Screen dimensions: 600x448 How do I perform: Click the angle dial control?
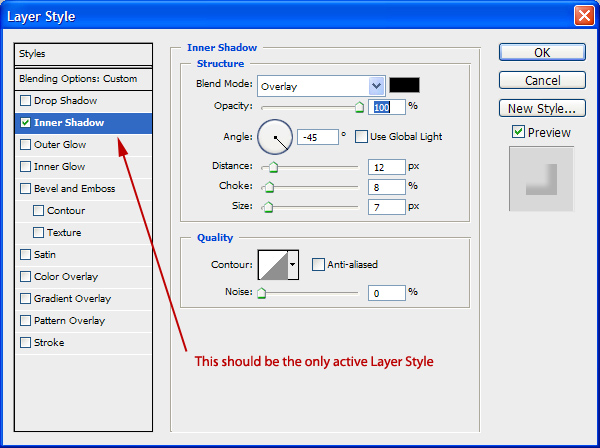pos(275,136)
